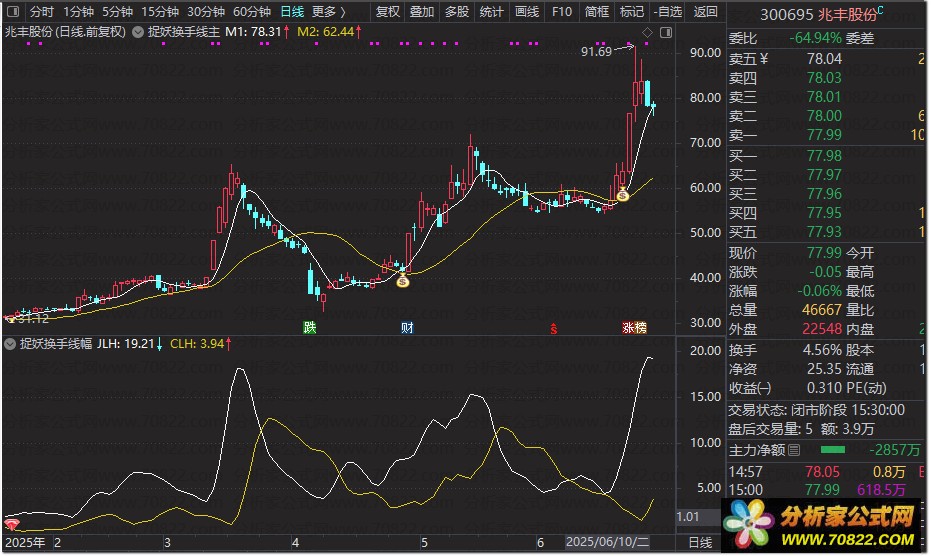Screen dimensions: 931x556
Task: Click the 买五 price 77.93
Action: [x=824, y=232]
